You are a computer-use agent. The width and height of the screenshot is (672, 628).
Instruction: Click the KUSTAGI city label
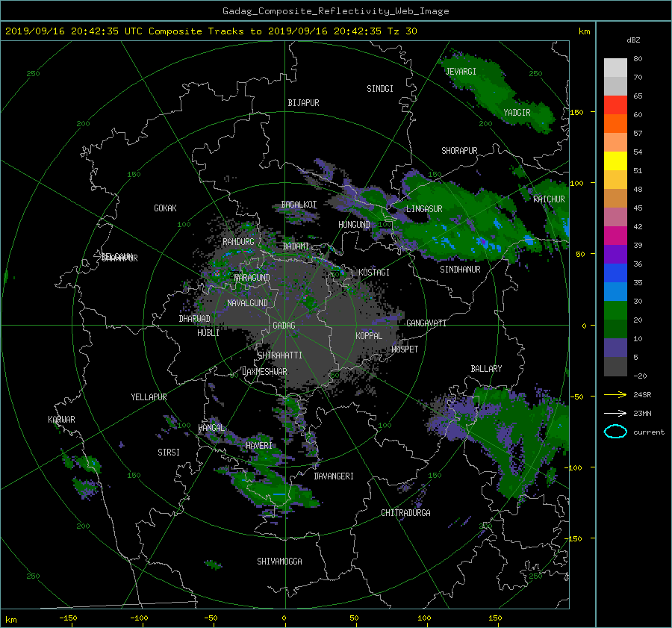pos(374,273)
